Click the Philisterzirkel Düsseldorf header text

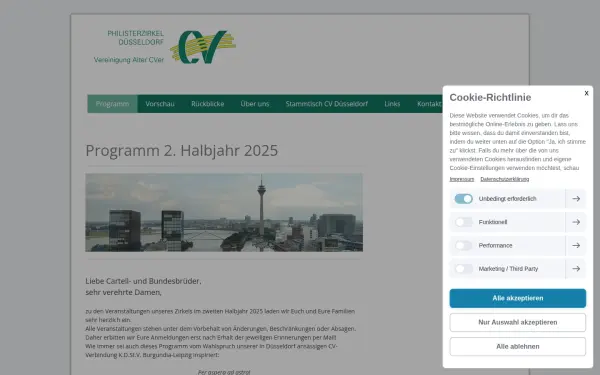click(x=135, y=38)
